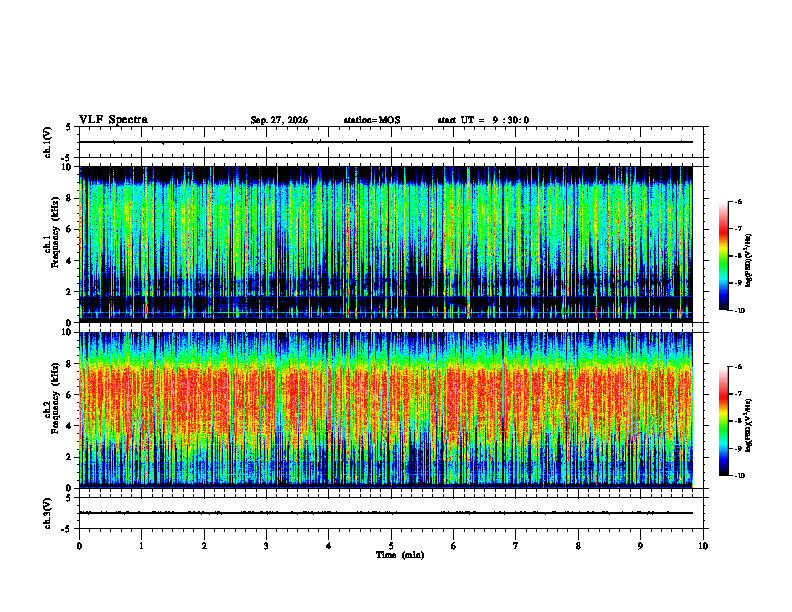Viewport: 792px width, 612px height.
Task: Click the ch.1 spectrogram colorbar
Action: tap(723, 256)
